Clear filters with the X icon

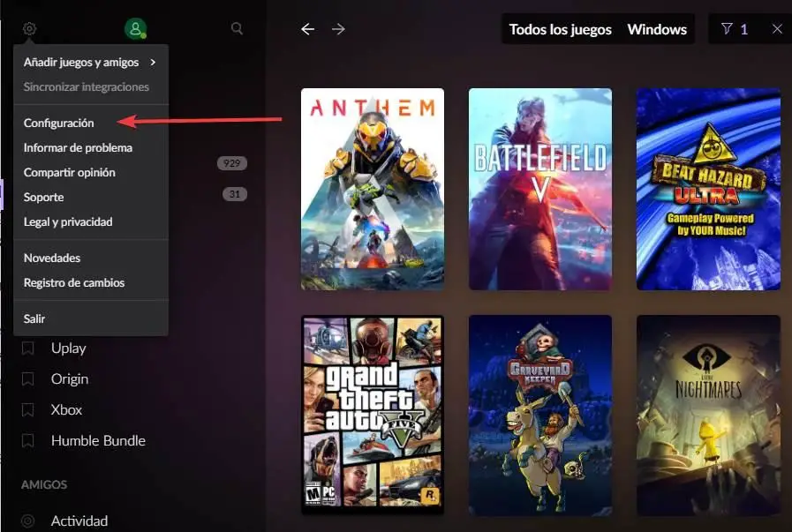point(777,29)
